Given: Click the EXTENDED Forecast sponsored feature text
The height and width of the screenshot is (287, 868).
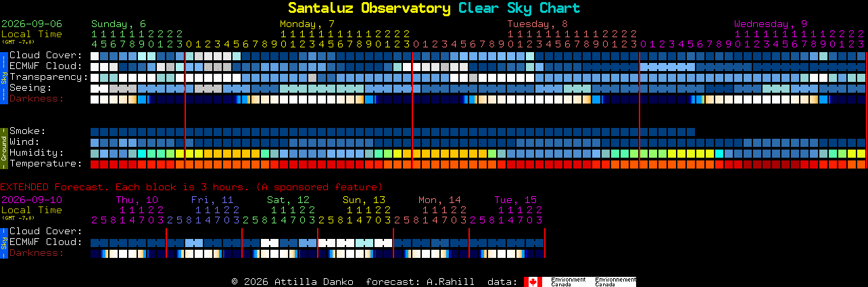Looking at the screenshot, I should (x=191, y=187).
